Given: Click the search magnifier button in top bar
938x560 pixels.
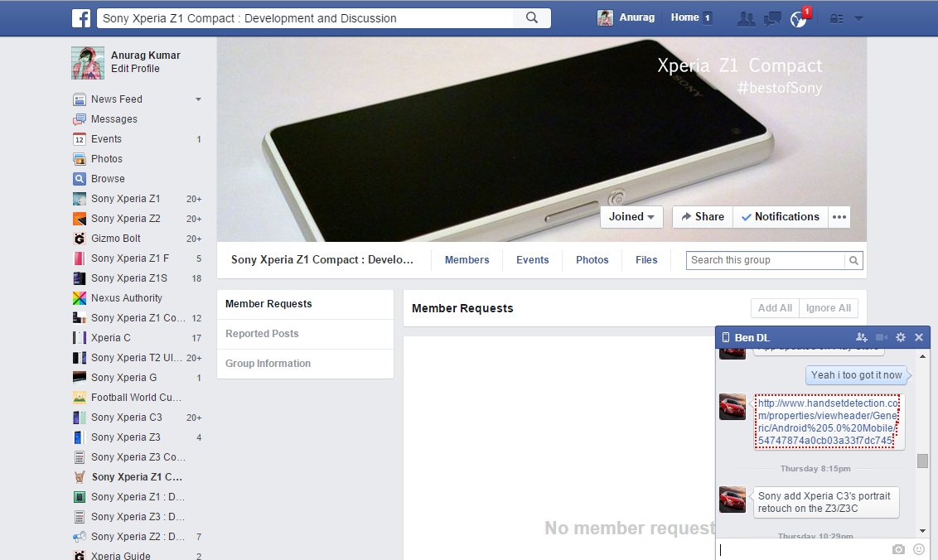Looking at the screenshot, I should coord(532,18).
